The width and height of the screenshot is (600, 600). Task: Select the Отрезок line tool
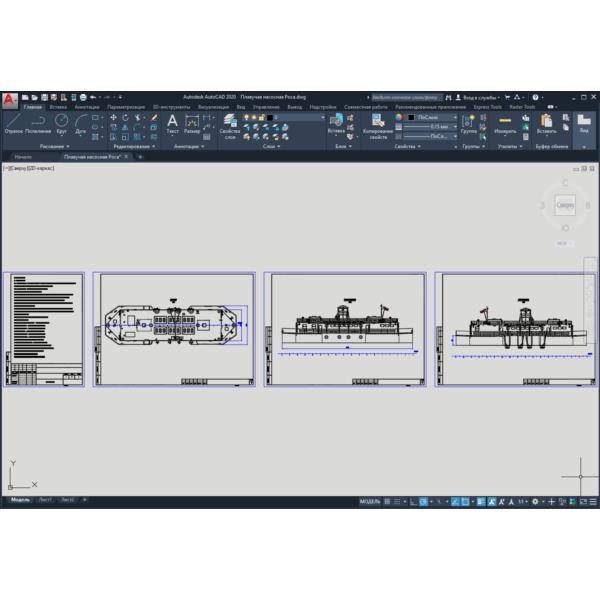click(13, 124)
